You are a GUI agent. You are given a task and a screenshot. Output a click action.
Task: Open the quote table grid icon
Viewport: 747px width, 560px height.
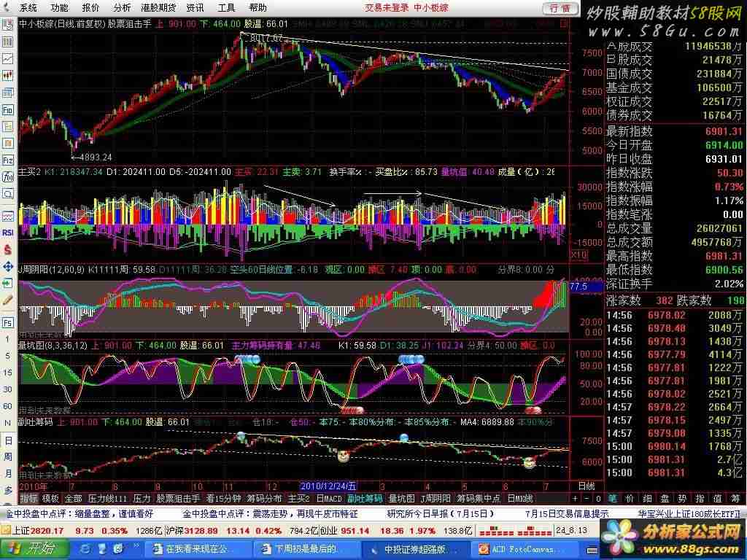7,42
